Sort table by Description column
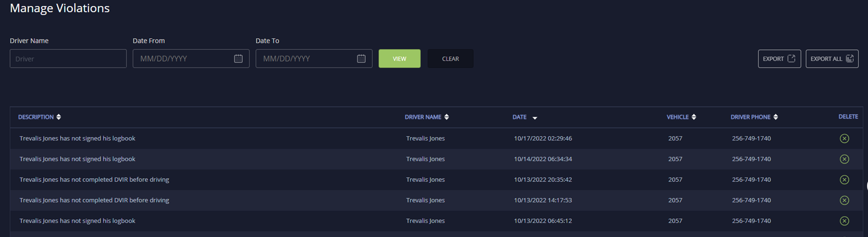 pyautogui.click(x=39, y=117)
